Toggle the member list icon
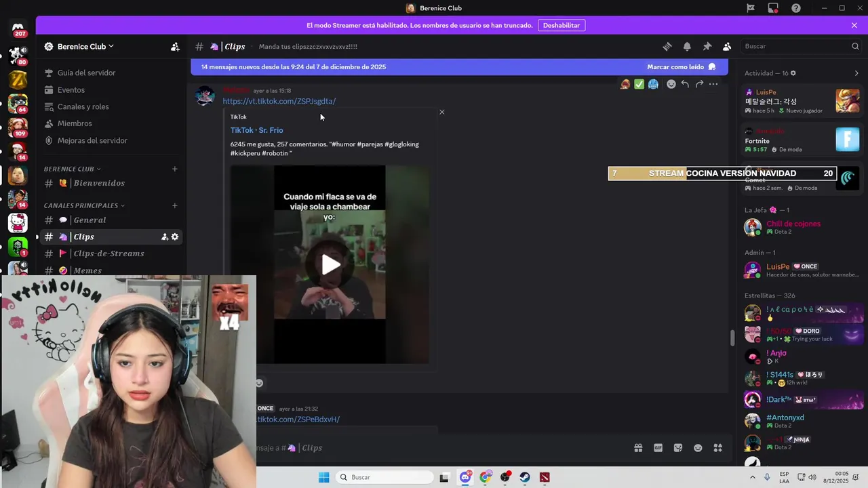868x488 pixels. 726,46
